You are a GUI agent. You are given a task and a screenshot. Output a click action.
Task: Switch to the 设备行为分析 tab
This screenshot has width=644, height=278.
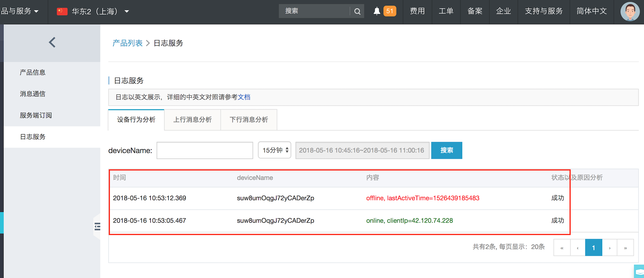pos(136,120)
